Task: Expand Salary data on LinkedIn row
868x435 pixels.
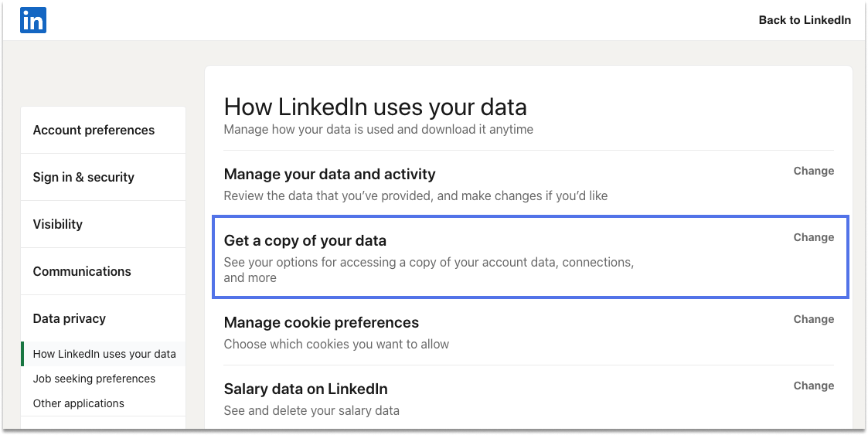Action: (x=529, y=399)
